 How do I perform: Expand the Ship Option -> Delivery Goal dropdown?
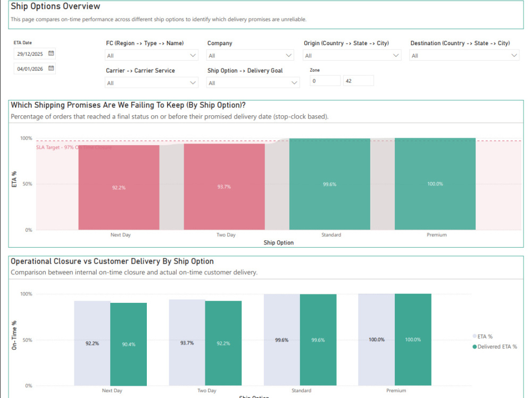(x=253, y=83)
